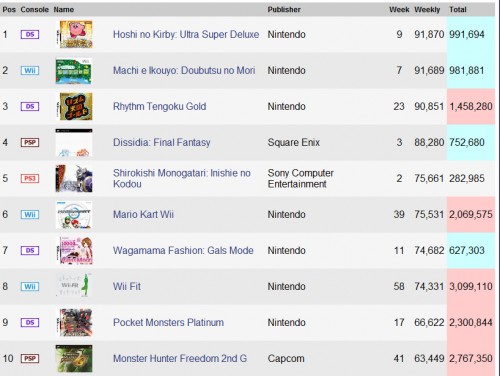Open the Pocket Monsters Platinum link
This screenshot has width=500, height=376.
click(168, 322)
